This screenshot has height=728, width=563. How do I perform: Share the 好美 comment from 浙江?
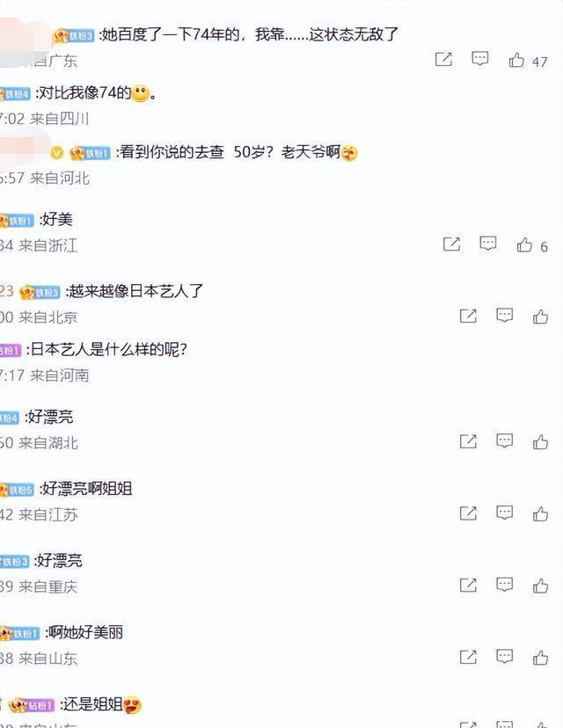pos(451,244)
